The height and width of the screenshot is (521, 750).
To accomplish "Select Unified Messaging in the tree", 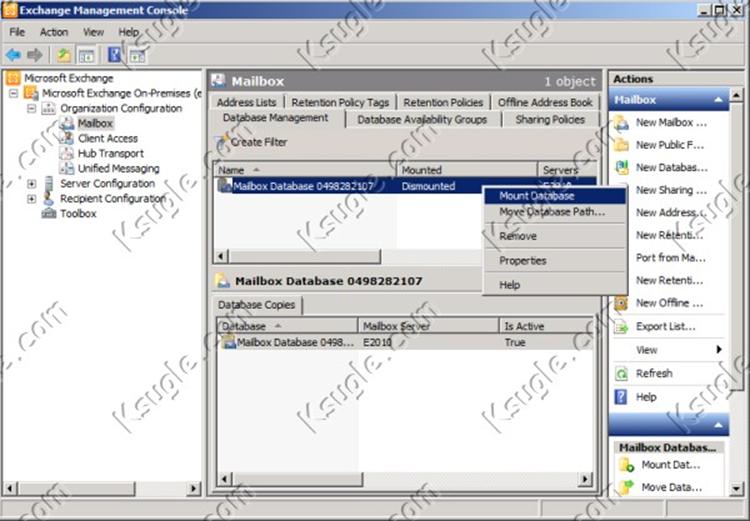I will [119, 168].
